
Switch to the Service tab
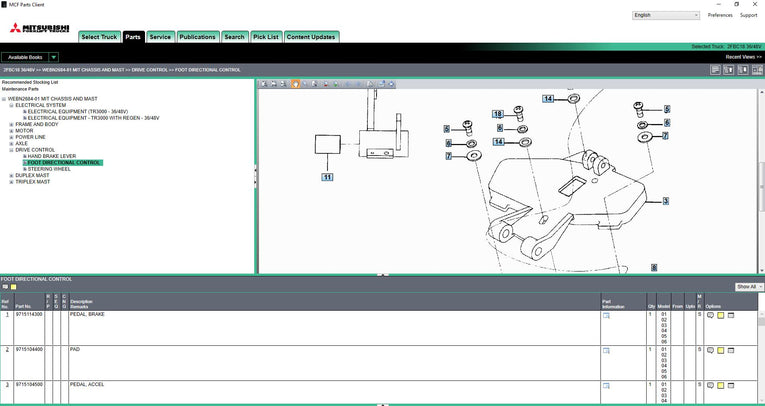160,37
